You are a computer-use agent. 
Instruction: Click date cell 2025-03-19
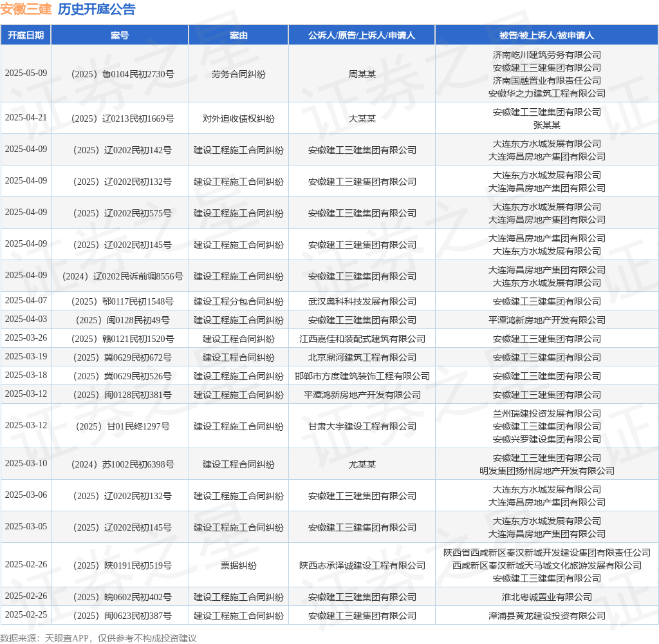26,356
